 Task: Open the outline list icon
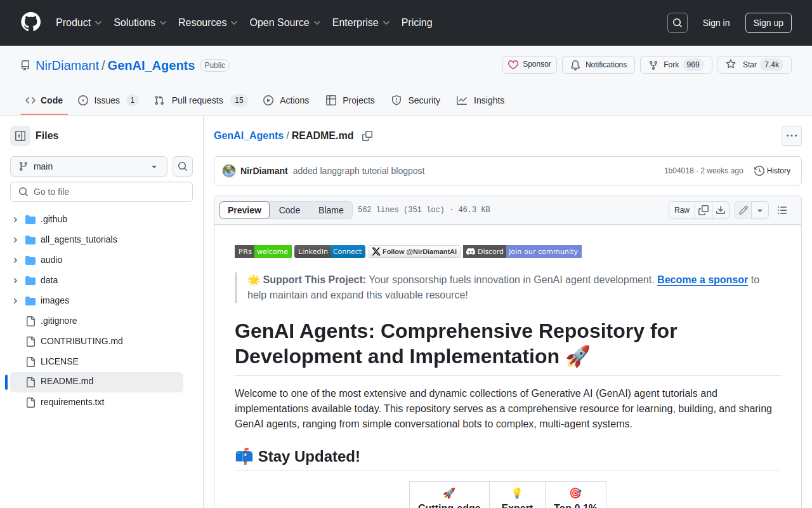point(782,210)
